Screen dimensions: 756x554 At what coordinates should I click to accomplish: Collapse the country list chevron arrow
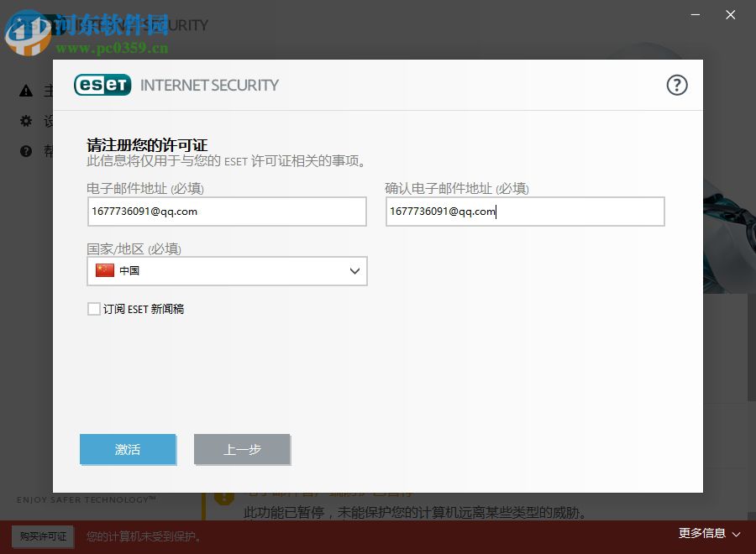pos(354,270)
